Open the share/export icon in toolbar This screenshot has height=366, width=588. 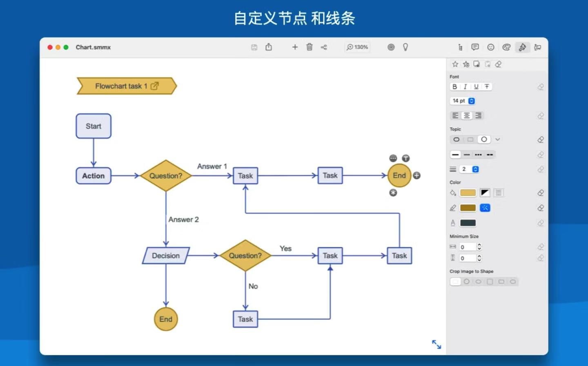click(x=269, y=47)
